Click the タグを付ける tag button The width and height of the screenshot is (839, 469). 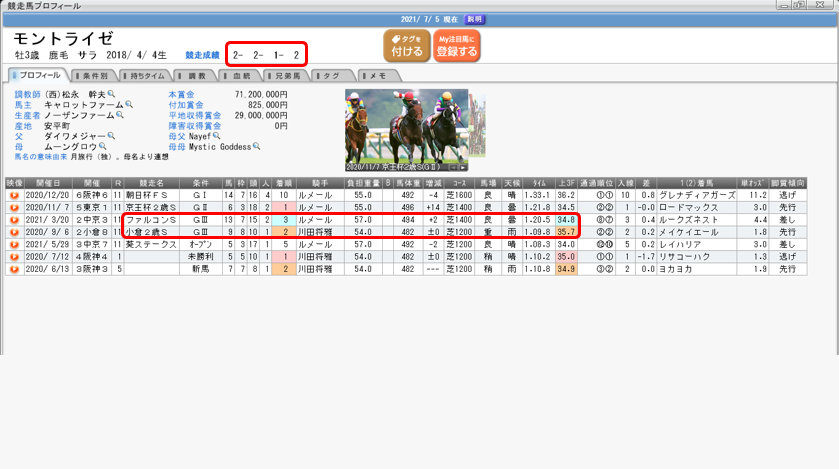[407, 46]
